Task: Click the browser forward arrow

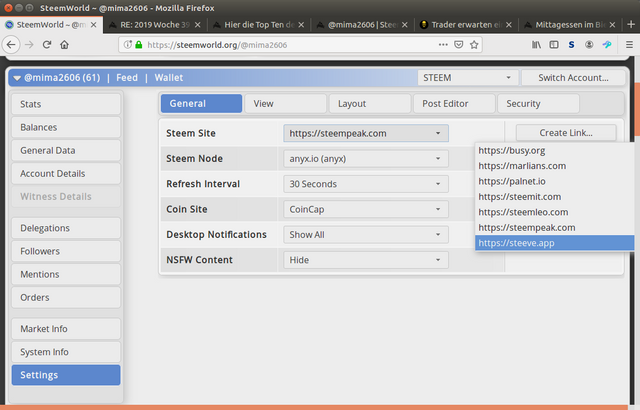Action: tap(29, 45)
